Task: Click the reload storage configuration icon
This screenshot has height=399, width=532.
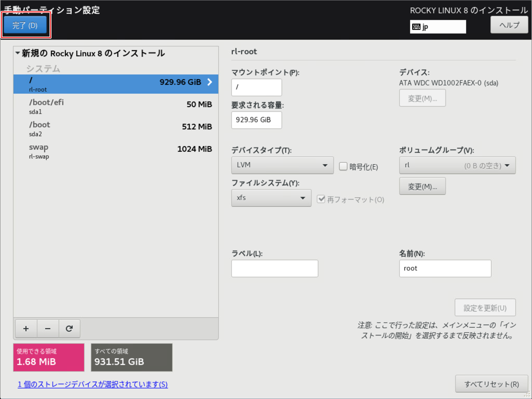Action: click(x=69, y=329)
